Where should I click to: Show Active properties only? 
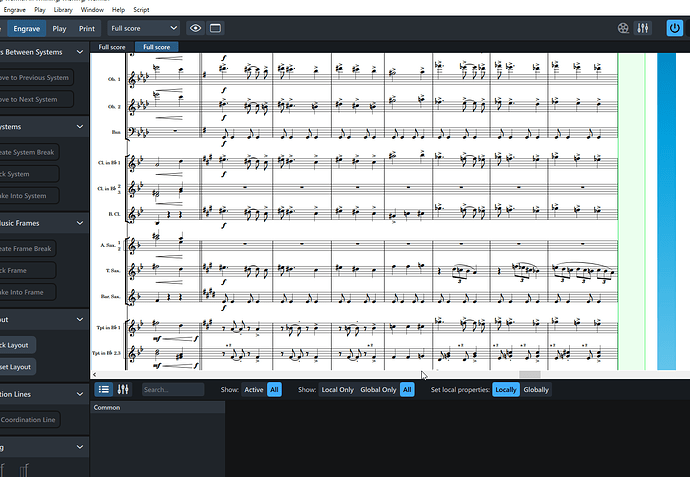tap(253, 389)
